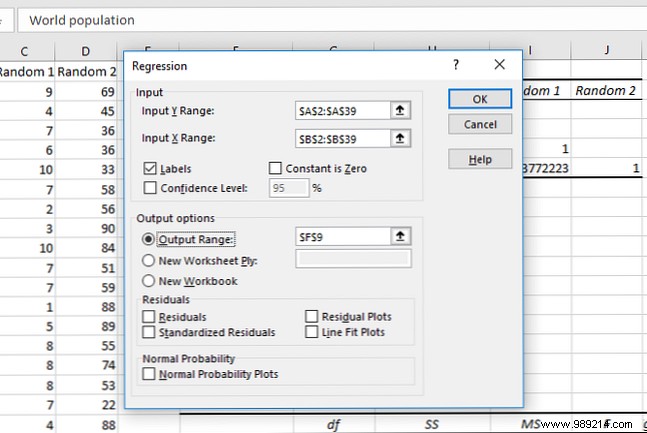The image size is (647, 433).
Task: Tick Standardized Residuals checkbox
Action: click(149, 332)
